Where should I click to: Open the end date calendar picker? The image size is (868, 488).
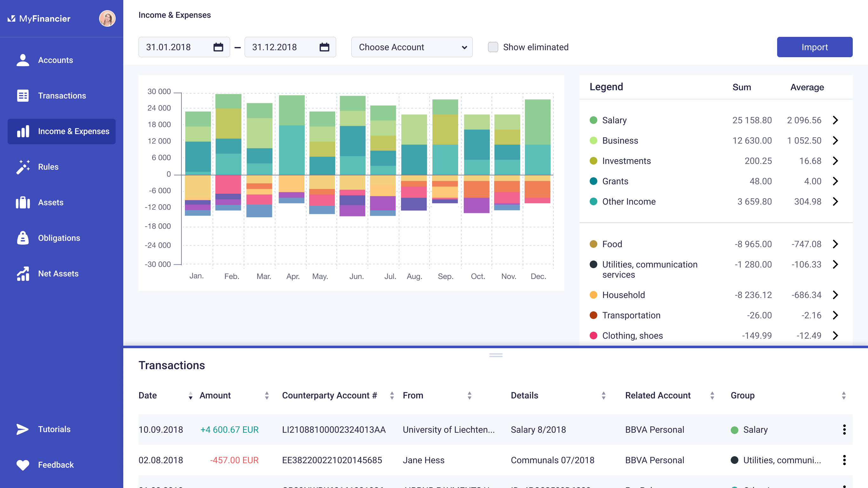pyautogui.click(x=324, y=47)
